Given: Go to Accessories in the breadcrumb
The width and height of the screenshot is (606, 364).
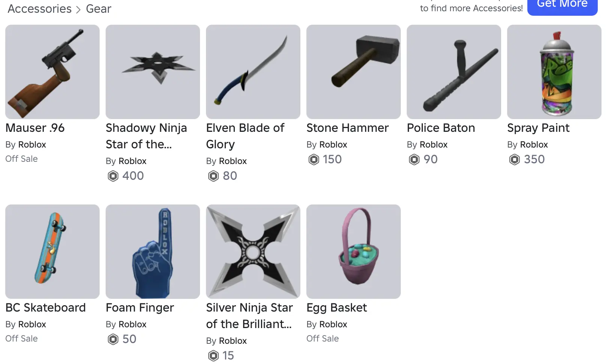Looking at the screenshot, I should 40,9.
